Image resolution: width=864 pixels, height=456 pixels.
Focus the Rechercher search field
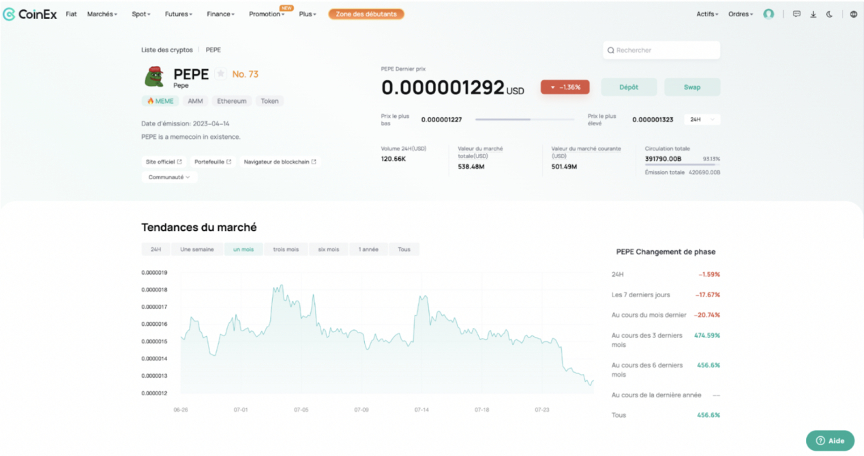click(x=661, y=50)
